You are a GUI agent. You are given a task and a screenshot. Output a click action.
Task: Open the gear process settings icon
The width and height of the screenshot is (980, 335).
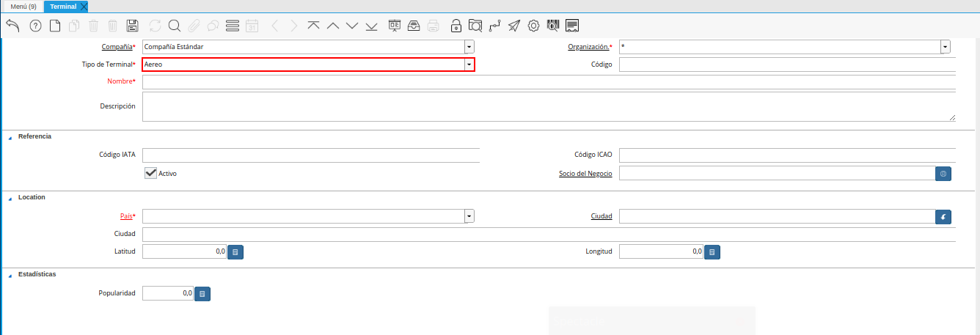(533, 26)
